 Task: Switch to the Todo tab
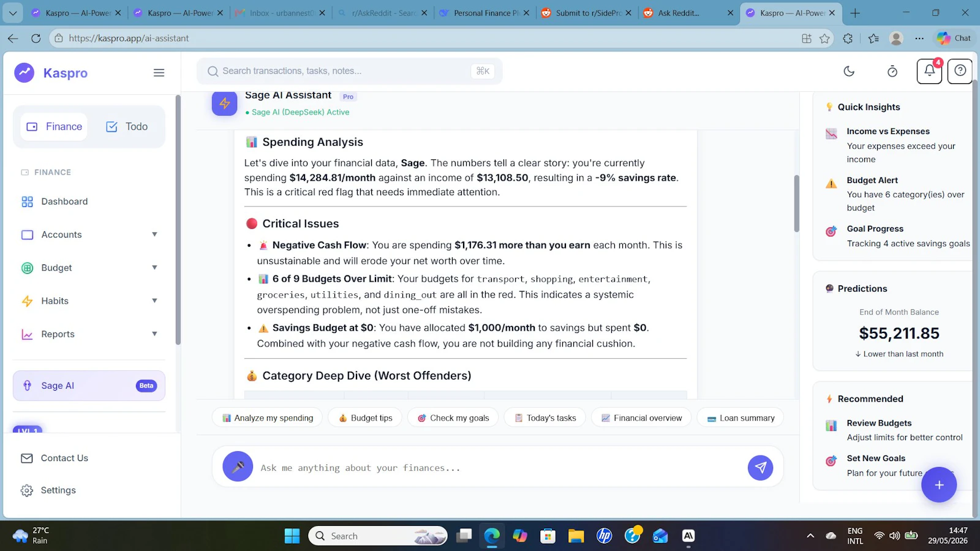(x=127, y=127)
